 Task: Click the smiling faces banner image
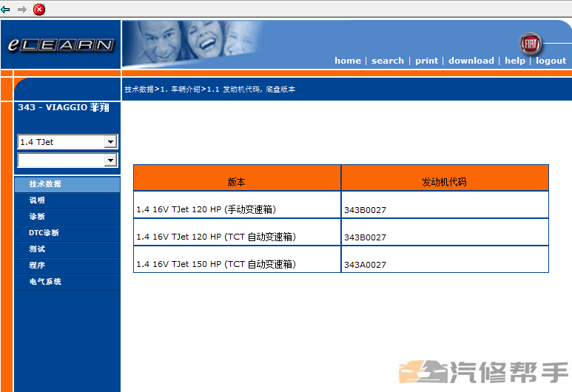point(193,44)
